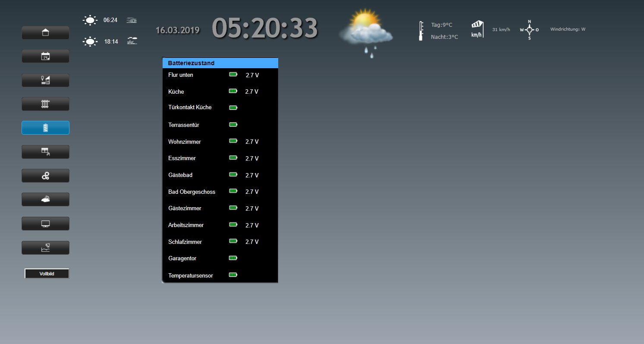Click the 31 km/h wind speed value

pyautogui.click(x=501, y=29)
